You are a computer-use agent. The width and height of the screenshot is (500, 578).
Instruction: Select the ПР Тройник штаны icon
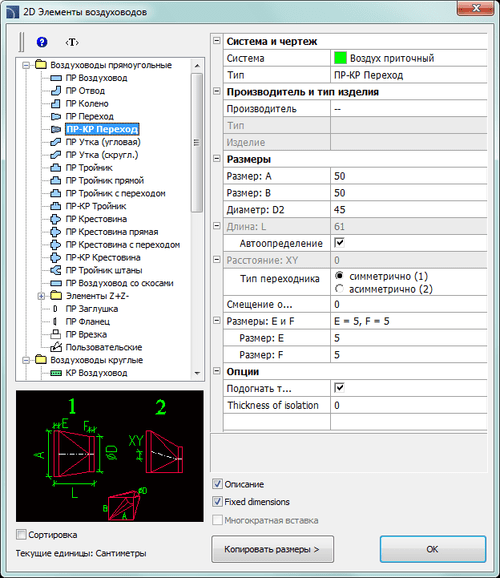coord(56,270)
